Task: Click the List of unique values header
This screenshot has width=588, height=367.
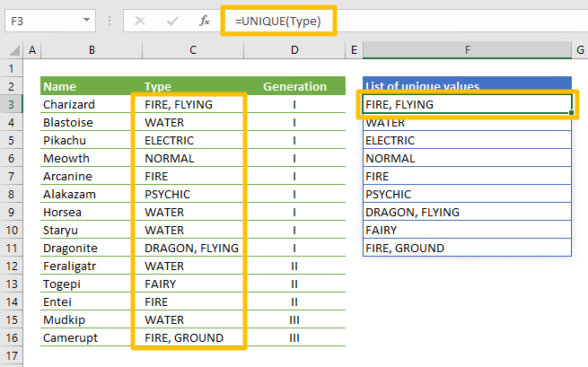Action: click(x=467, y=86)
